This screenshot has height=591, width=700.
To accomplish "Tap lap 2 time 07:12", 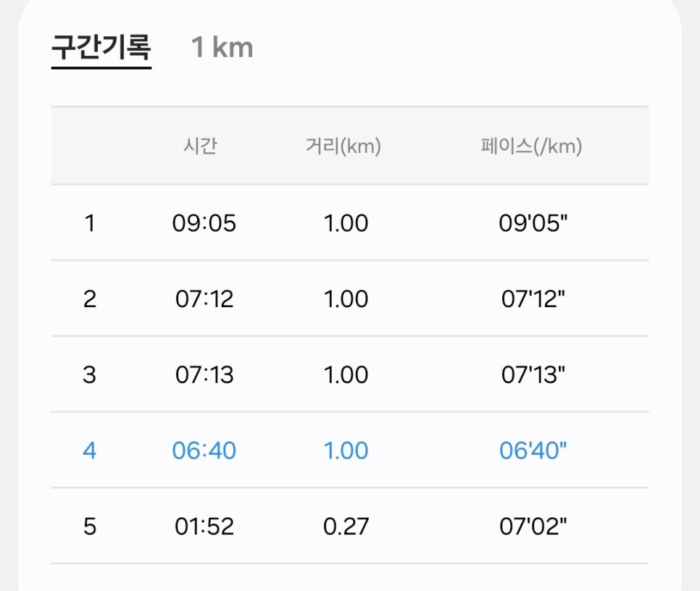I will (204, 299).
